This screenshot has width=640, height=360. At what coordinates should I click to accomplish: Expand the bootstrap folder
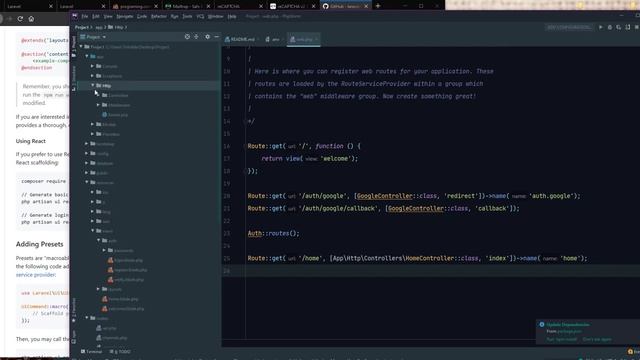click(x=87, y=144)
